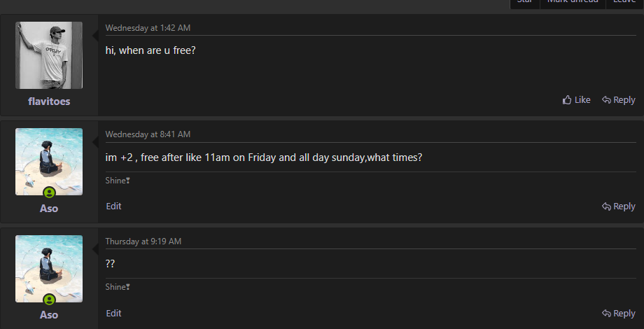This screenshot has width=644, height=329.
Task: Open flavitoes' profile via the username
Action: (49, 101)
